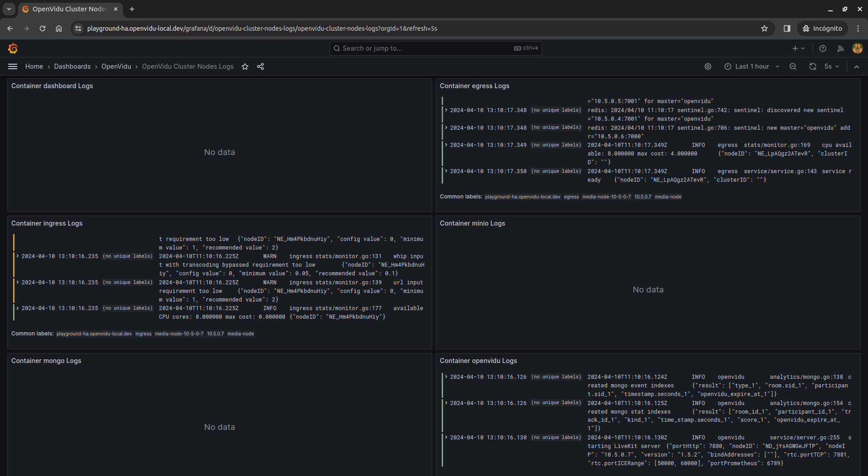
Task: Open the hamburger navigation menu
Action: pos(13,66)
